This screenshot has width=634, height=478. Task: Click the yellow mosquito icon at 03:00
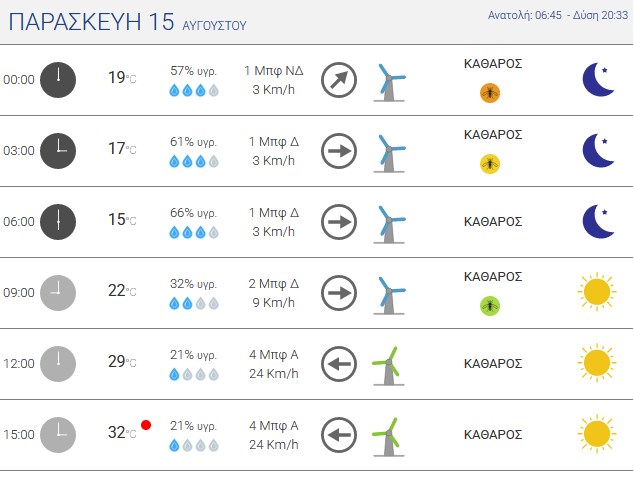click(x=490, y=164)
